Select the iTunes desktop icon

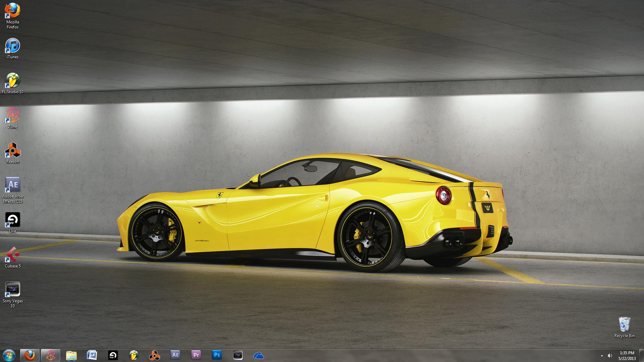[x=13, y=49]
